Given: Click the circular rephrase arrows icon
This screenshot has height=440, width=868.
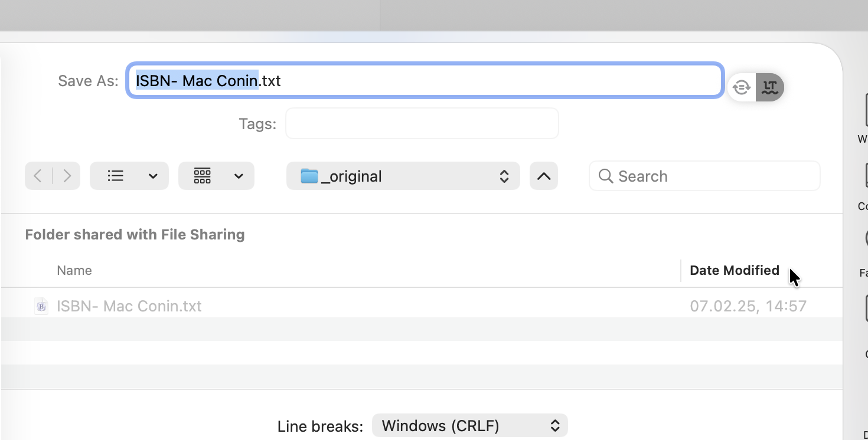Looking at the screenshot, I should (742, 87).
